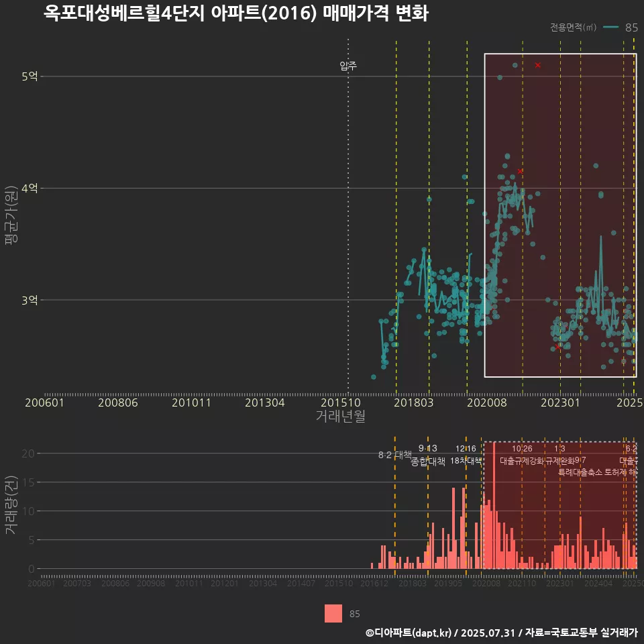
Task: Click the tallest bar in the volume chart
Action: [x=494, y=505]
